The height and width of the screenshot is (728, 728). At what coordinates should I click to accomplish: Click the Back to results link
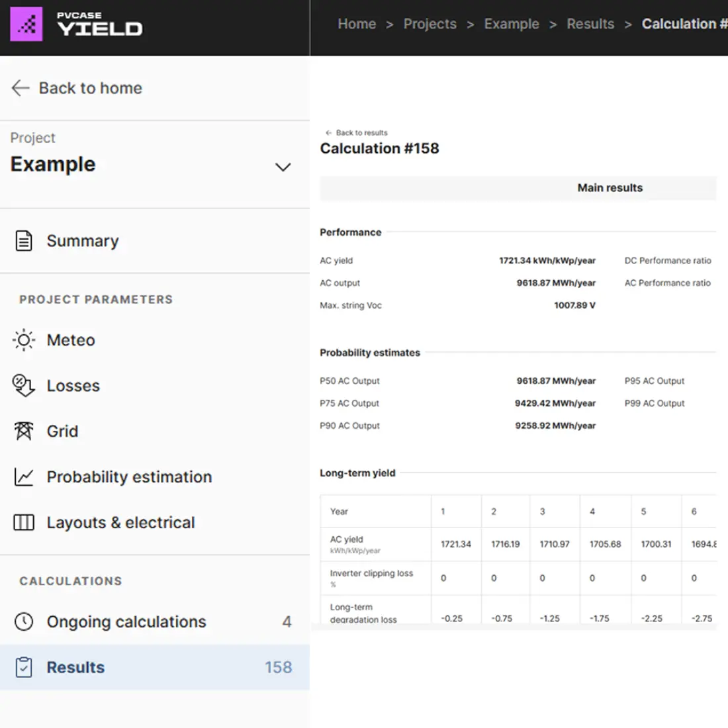pos(357,132)
